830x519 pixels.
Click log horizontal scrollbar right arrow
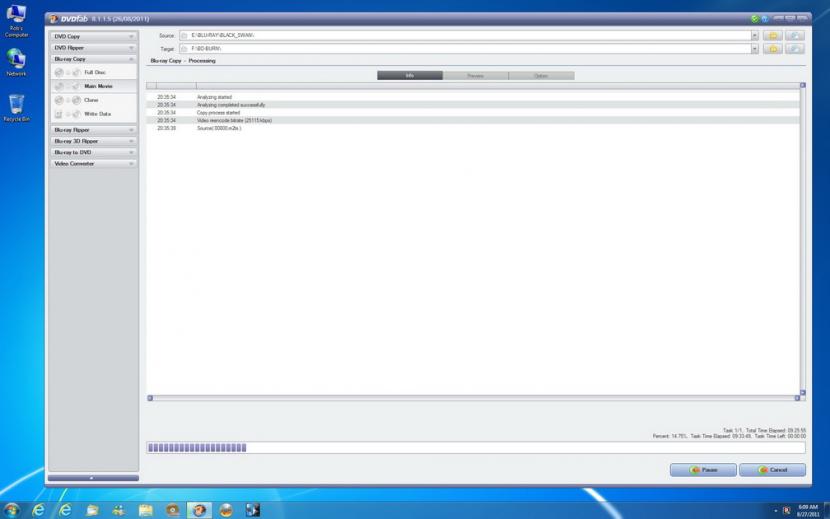[797, 398]
